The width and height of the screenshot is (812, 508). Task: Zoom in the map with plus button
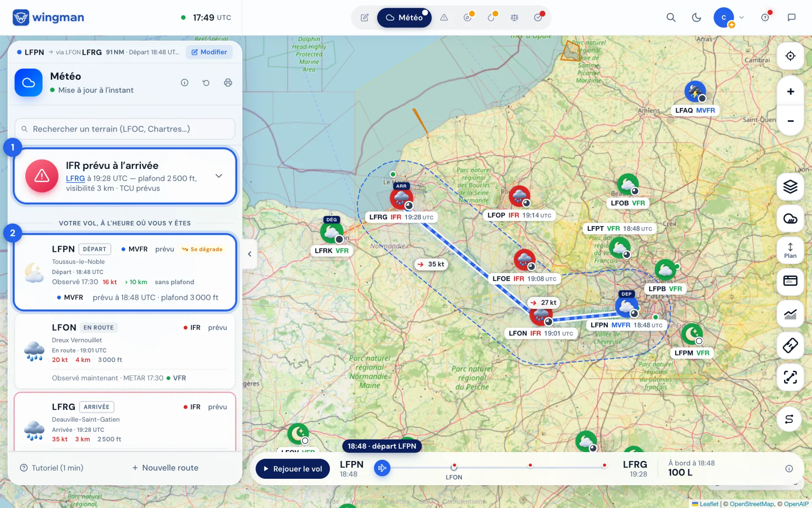point(790,91)
